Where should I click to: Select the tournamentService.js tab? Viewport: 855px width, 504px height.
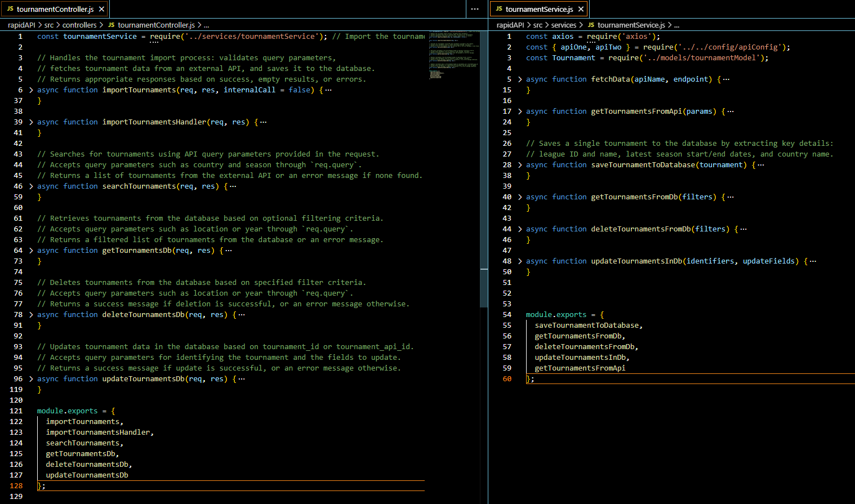click(539, 9)
